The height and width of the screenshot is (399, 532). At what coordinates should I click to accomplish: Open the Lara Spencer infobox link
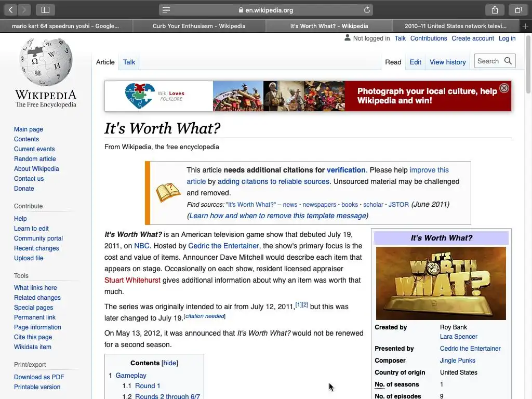pyautogui.click(x=459, y=337)
